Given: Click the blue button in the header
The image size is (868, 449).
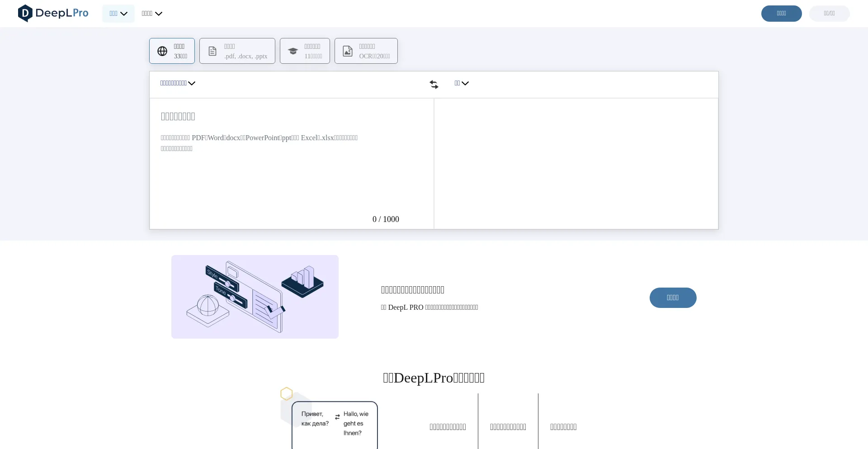Looking at the screenshot, I should 781,14.
